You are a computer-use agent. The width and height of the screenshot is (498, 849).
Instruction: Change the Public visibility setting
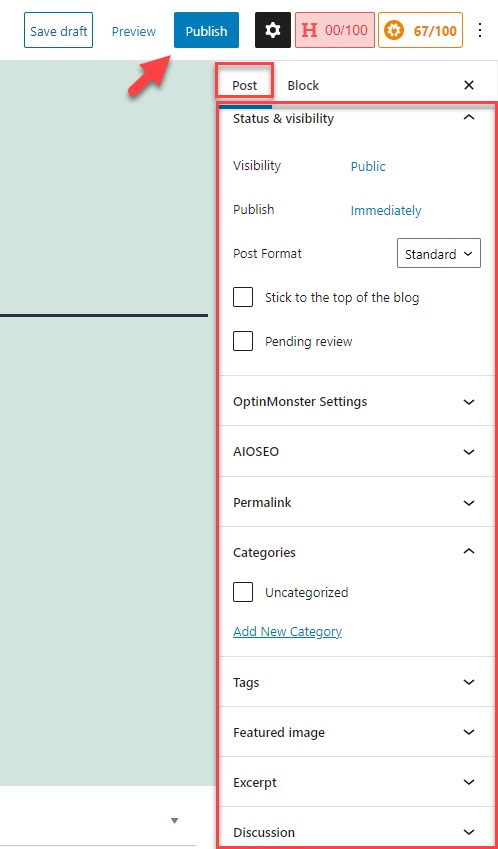click(368, 166)
